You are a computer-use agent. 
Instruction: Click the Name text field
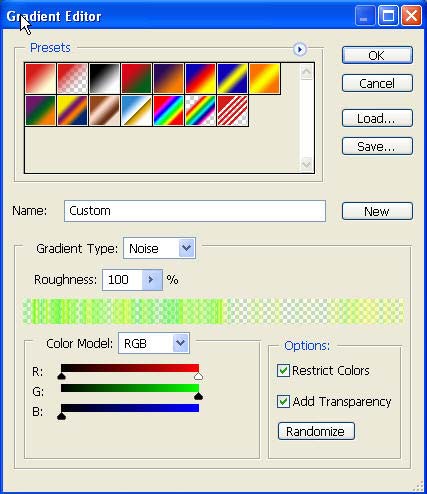click(x=195, y=211)
